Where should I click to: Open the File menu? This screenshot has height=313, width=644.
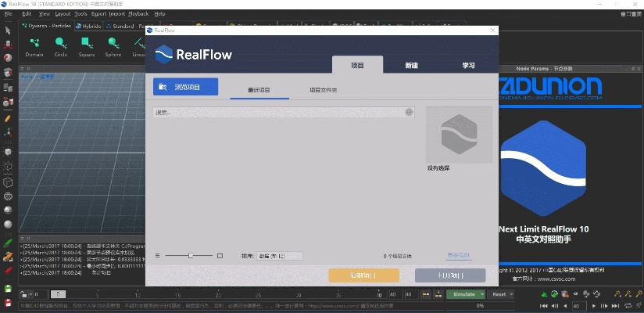9,13
